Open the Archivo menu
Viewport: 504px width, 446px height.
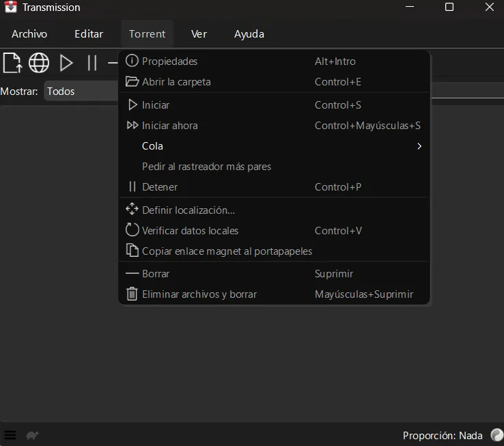(x=29, y=33)
